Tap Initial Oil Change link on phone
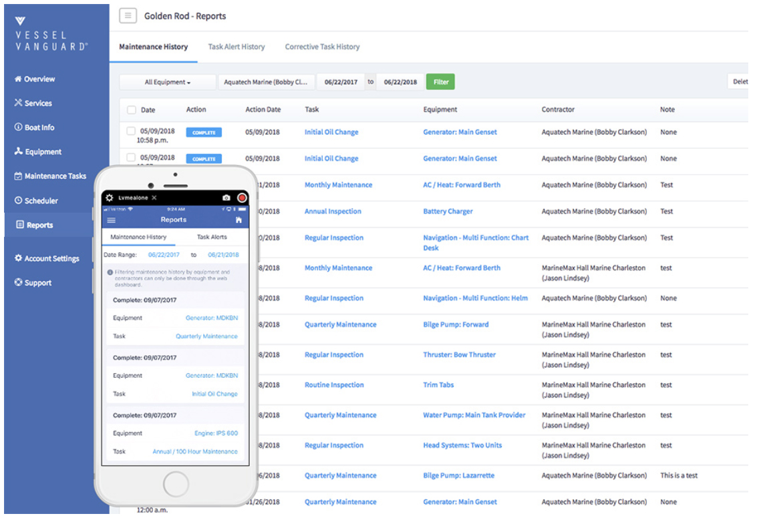Image resolution: width=767 pixels, height=532 pixels. click(214, 394)
